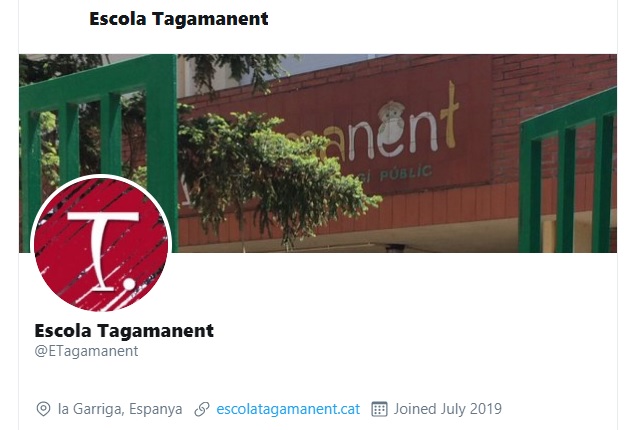Click the white dot in the avatar logo

[129, 283]
